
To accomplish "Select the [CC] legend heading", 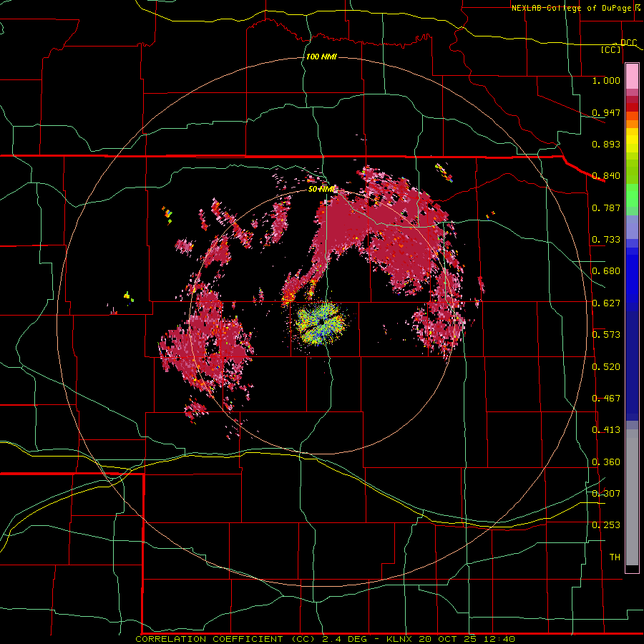I will tap(611, 49).
